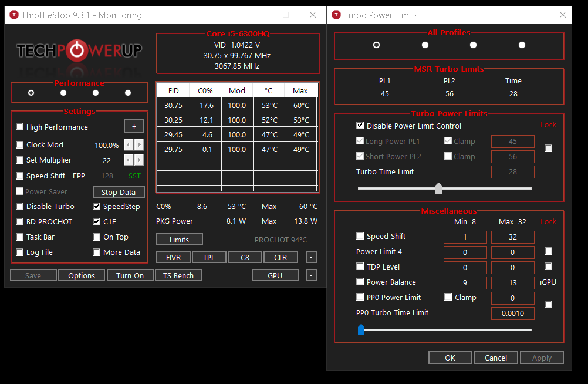The image size is (588, 384).
Task: Click the small dash button beside GPU
Action: pyautogui.click(x=311, y=275)
